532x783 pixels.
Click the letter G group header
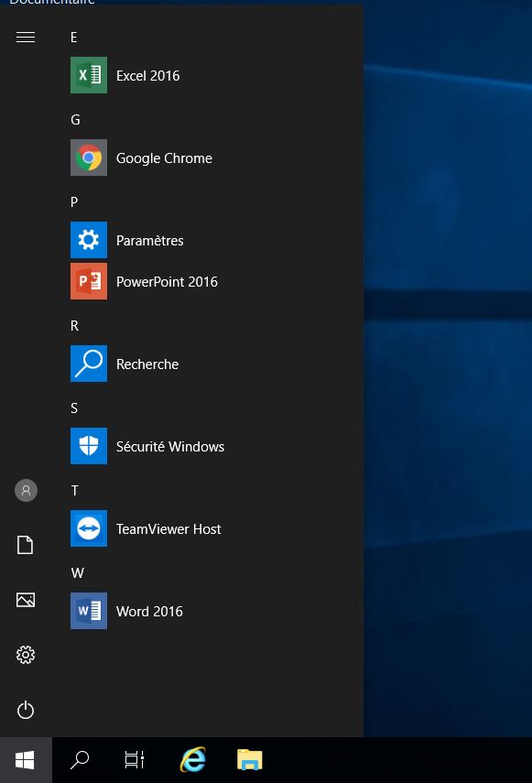tap(75, 120)
